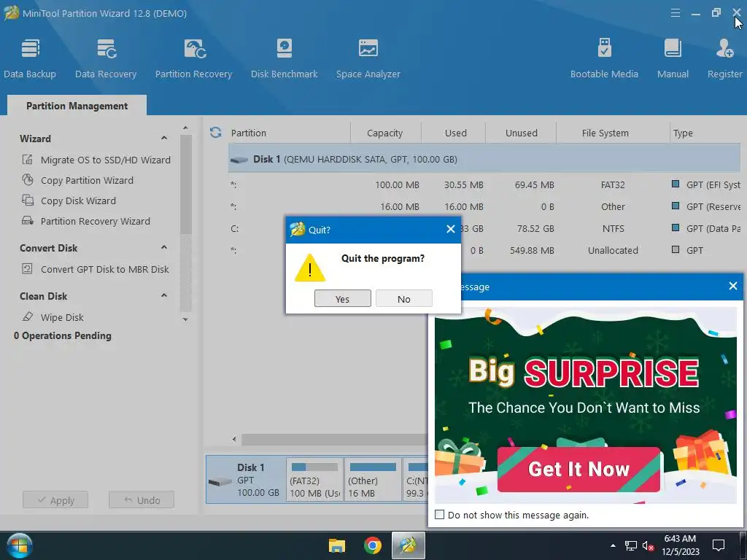Click the Undo button

(142, 500)
